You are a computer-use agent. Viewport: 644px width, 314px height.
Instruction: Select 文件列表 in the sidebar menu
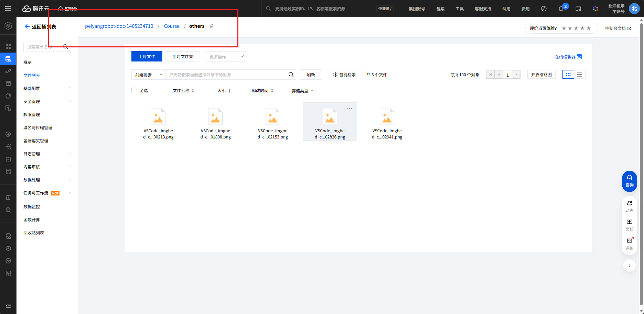(x=32, y=75)
